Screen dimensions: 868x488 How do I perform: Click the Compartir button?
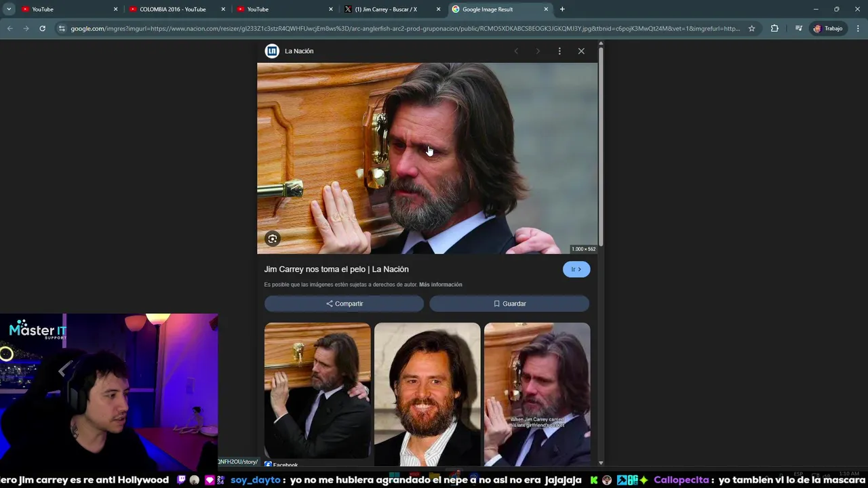[x=344, y=304]
